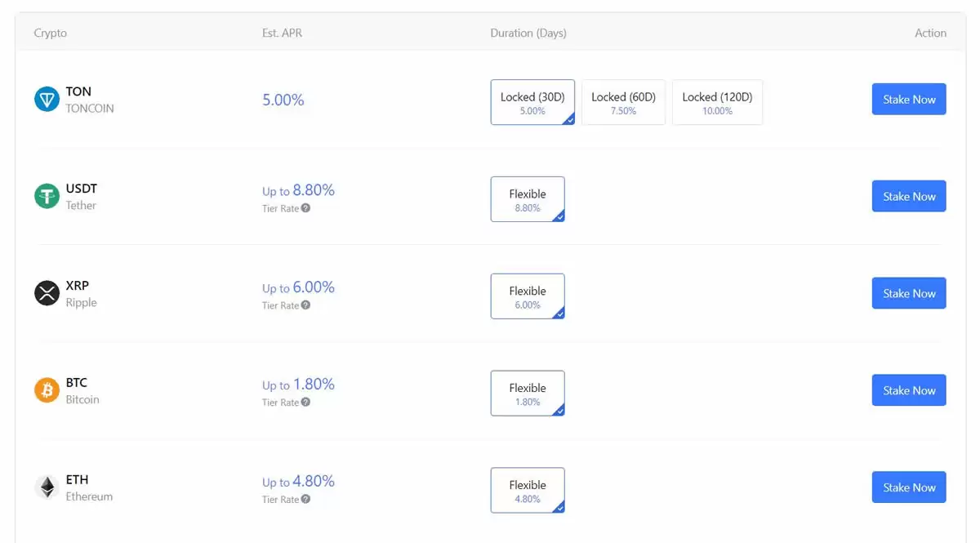Image resolution: width=980 pixels, height=543 pixels.
Task: Select Flexible 1.80% option for BTC
Action: coord(528,394)
